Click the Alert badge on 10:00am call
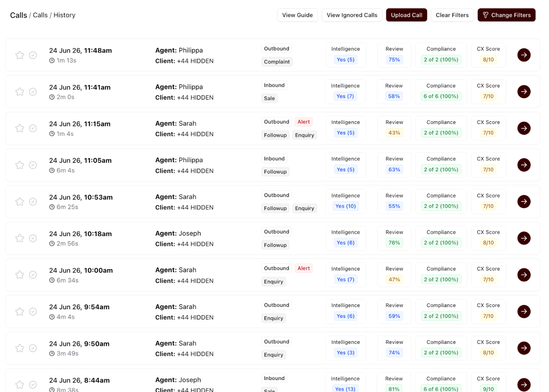The width and height of the screenshot is (549, 392). pyautogui.click(x=304, y=268)
